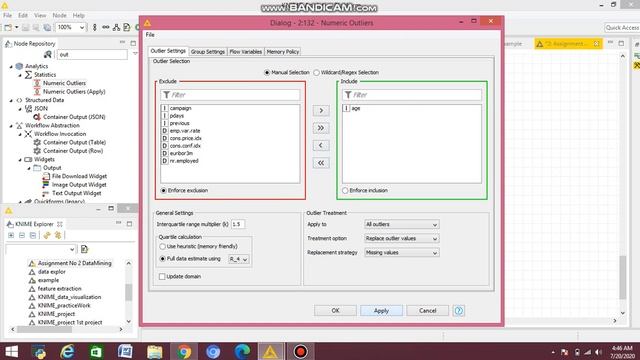This screenshot has width=640, height=360.
Task: Select the Manual Selection radio button
Action: point(267,72)
